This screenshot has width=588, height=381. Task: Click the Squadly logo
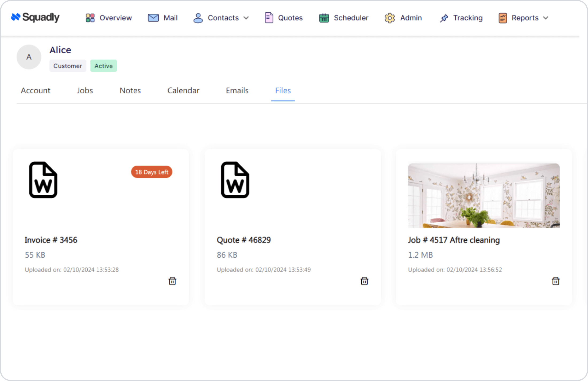(x=35, y=17)
